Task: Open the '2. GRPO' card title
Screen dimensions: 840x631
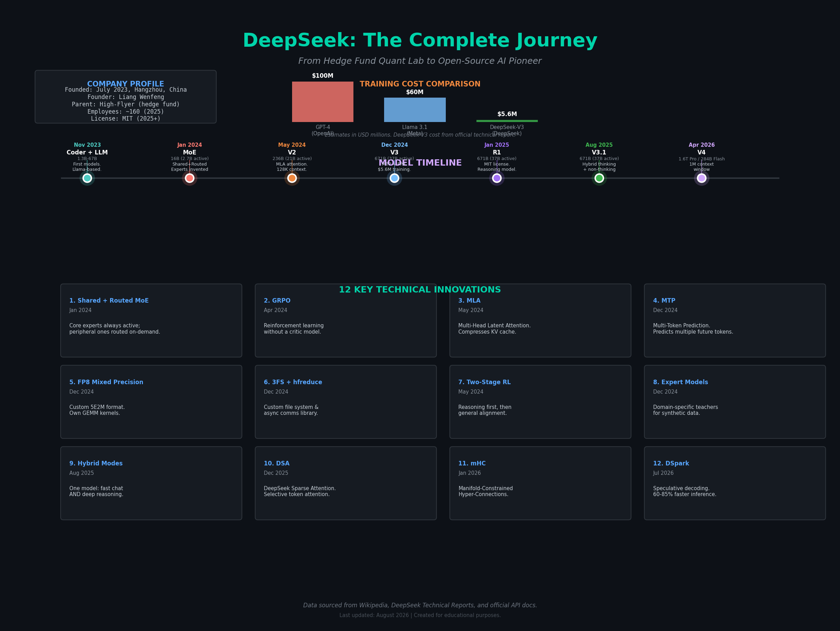Action: [277, 301]
